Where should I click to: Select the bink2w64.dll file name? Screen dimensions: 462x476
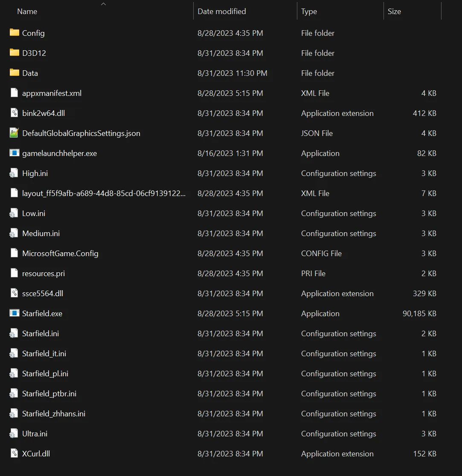coord(44,113)
